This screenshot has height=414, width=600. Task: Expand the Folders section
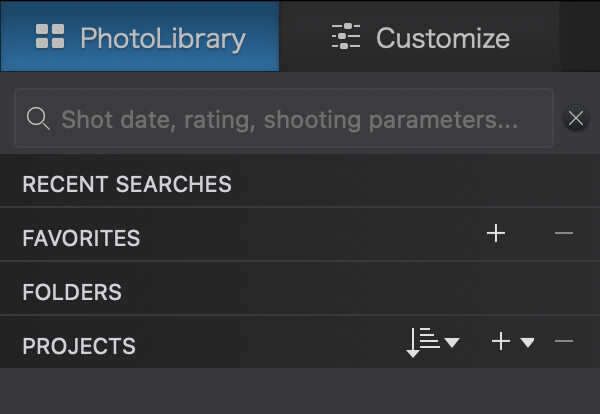(x=72, y=292)
